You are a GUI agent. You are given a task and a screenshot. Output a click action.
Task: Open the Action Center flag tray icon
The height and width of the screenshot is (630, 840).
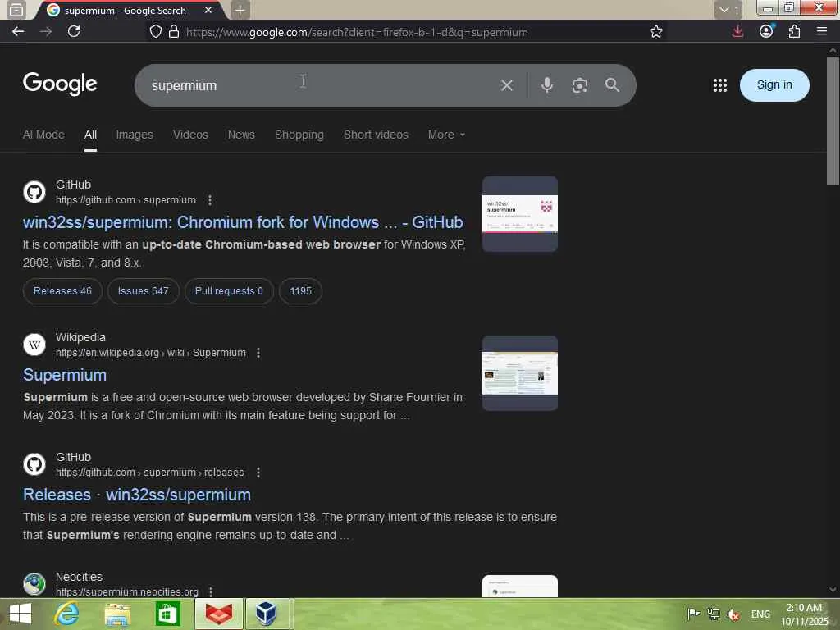[x=693, y=614]
